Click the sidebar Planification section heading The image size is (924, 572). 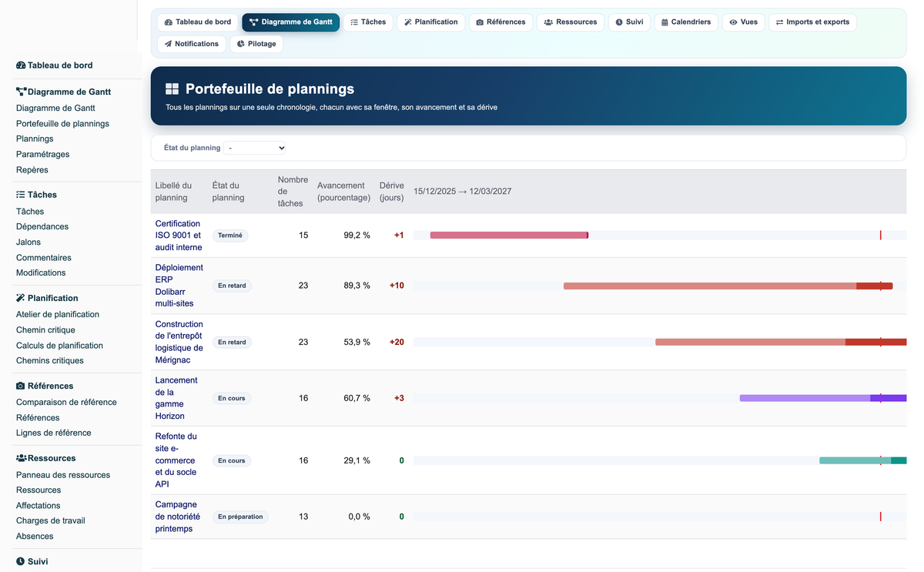[47, 298]
